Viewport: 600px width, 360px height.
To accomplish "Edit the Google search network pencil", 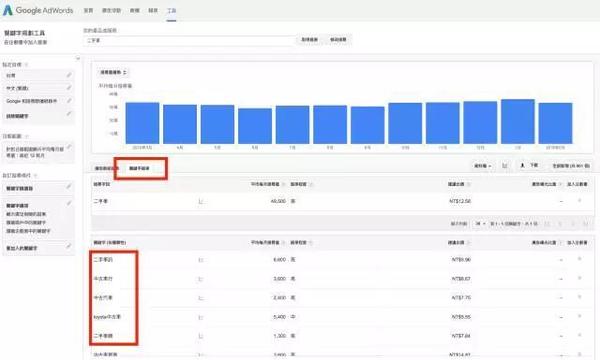I will coord(69,101).
